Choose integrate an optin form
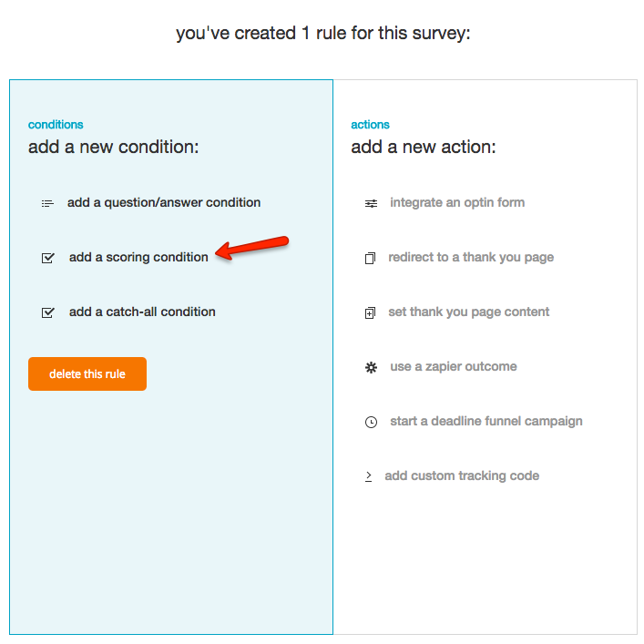The width and height of the screenshot is (644, 644). (x=457, y=202)
